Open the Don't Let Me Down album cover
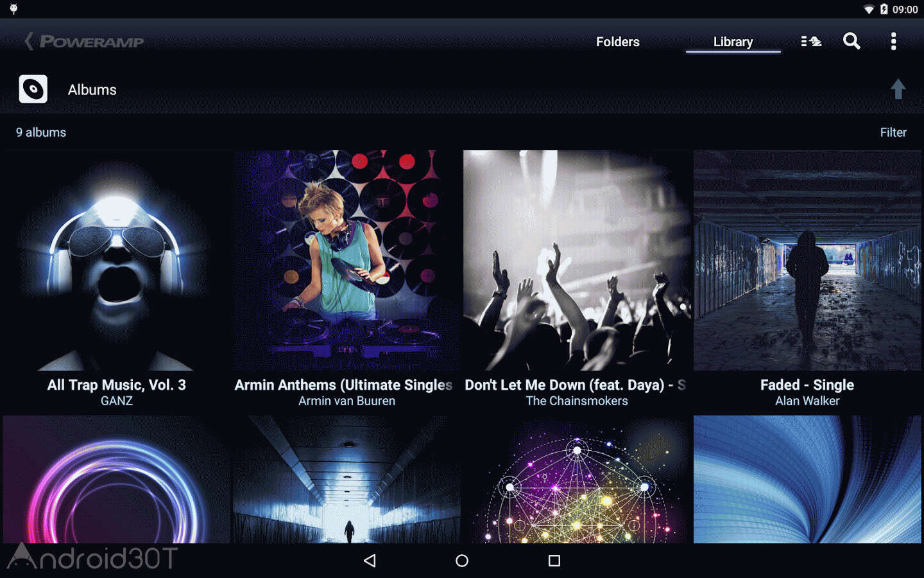 pos(577,261)
